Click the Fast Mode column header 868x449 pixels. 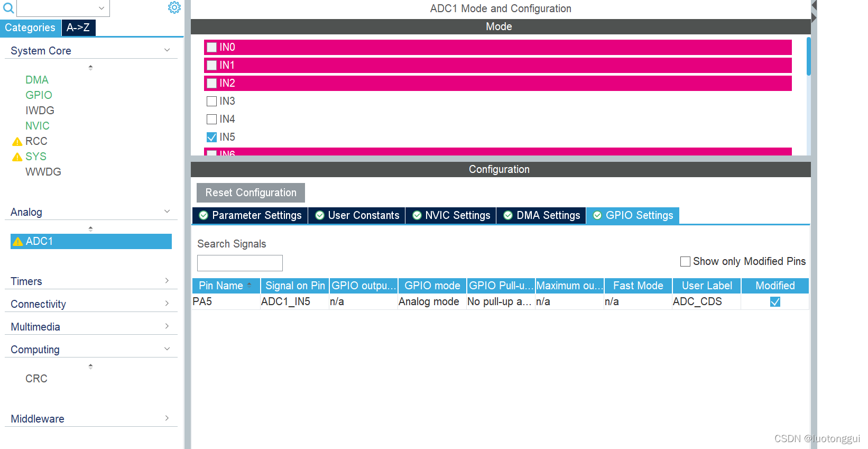[x=638, y=286]
